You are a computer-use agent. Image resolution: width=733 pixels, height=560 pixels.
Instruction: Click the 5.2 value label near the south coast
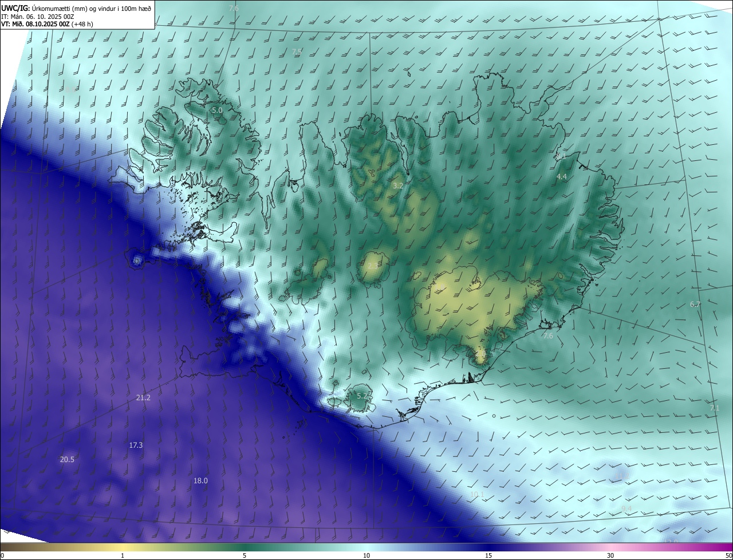coord(362,396)
